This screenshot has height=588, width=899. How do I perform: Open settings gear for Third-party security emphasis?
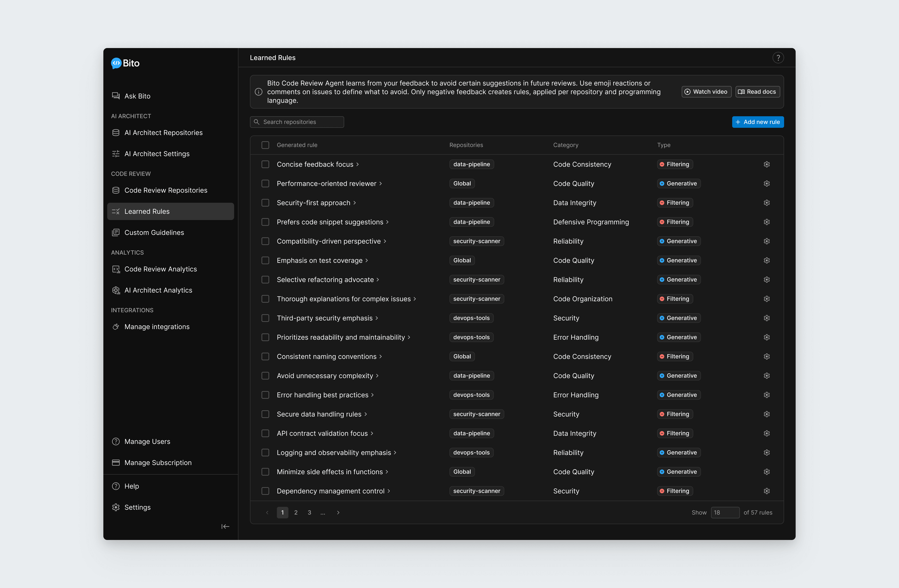tap(766, 318)
